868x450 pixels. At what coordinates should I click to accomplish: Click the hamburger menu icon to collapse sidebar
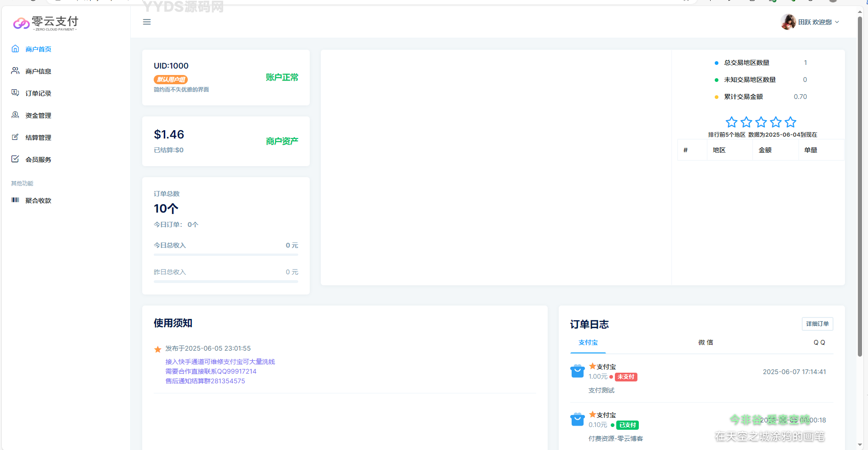pyautogui.click(x=147, y=22)
